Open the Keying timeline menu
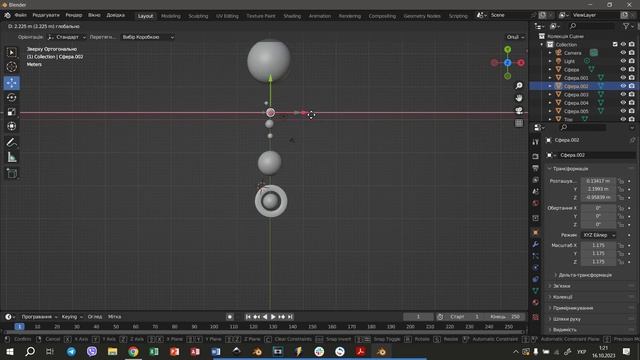 point(72,317)
